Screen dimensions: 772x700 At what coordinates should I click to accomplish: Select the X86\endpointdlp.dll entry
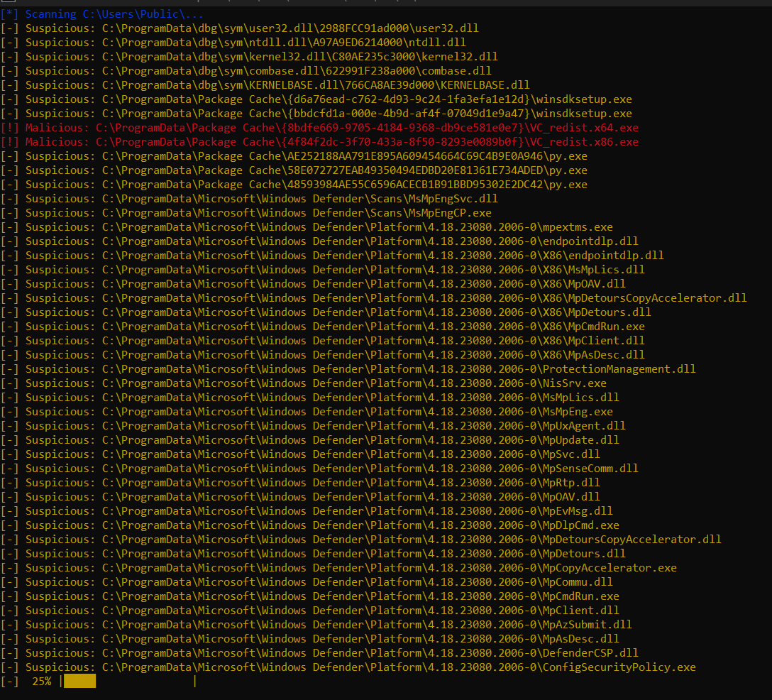tap(332, 256)
